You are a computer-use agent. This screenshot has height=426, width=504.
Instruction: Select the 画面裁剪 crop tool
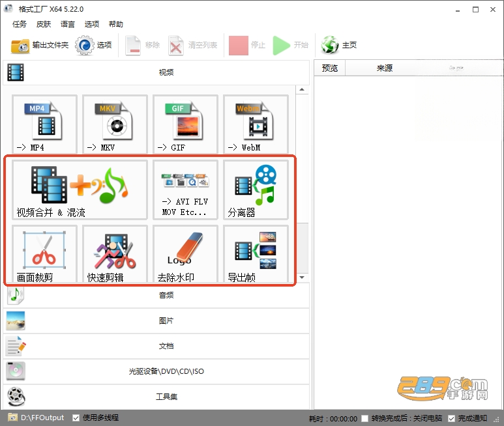click(x=44, y=254)
